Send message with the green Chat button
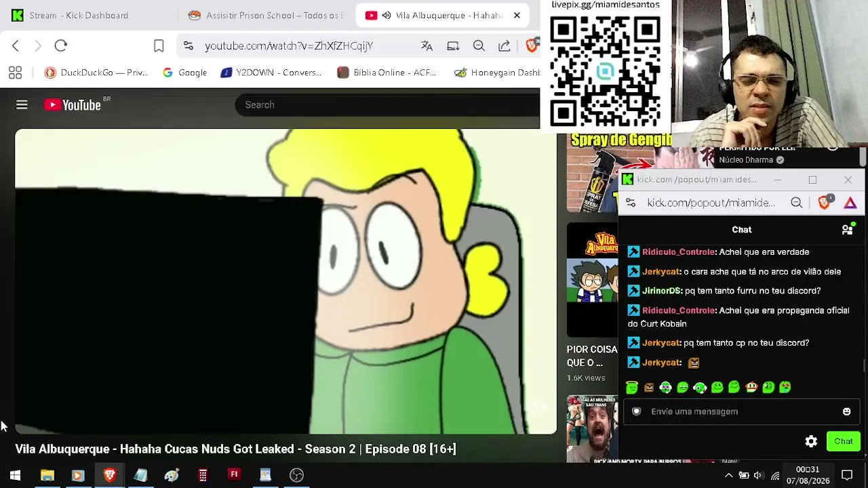This screenshot has width=868, height=488. pos(844,441)
